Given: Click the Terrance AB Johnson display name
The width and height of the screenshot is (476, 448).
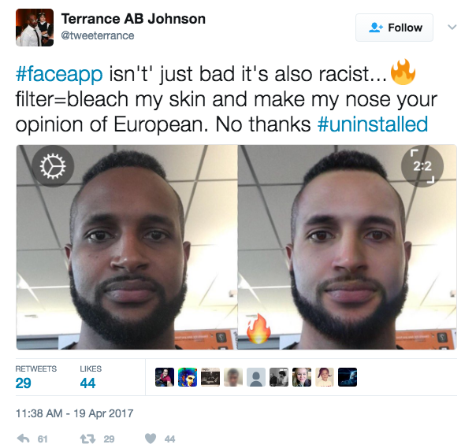Looking at the screenshot, I should click(133, 19).
